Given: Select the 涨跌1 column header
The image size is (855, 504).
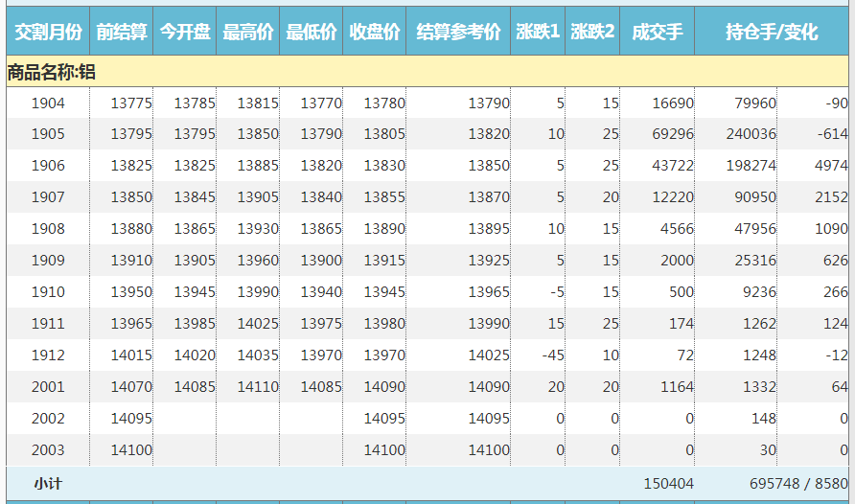Looking at the screenshot, I should [538, 33].
